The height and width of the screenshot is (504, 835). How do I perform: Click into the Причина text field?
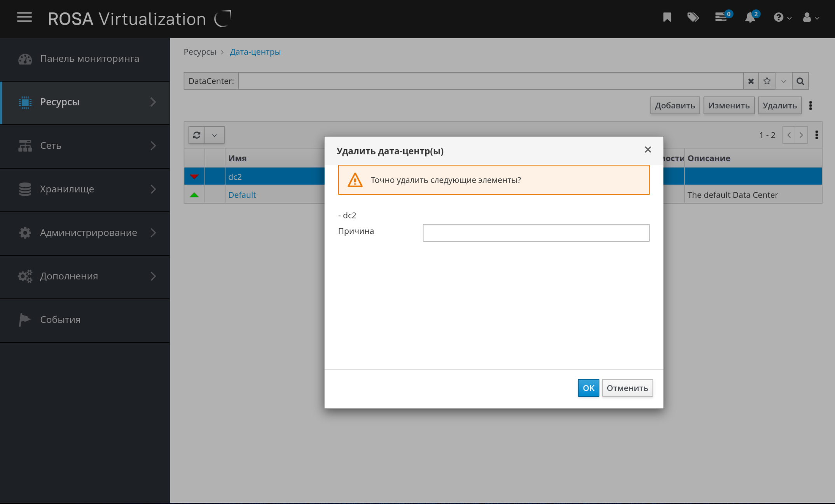tap(536, 233)
